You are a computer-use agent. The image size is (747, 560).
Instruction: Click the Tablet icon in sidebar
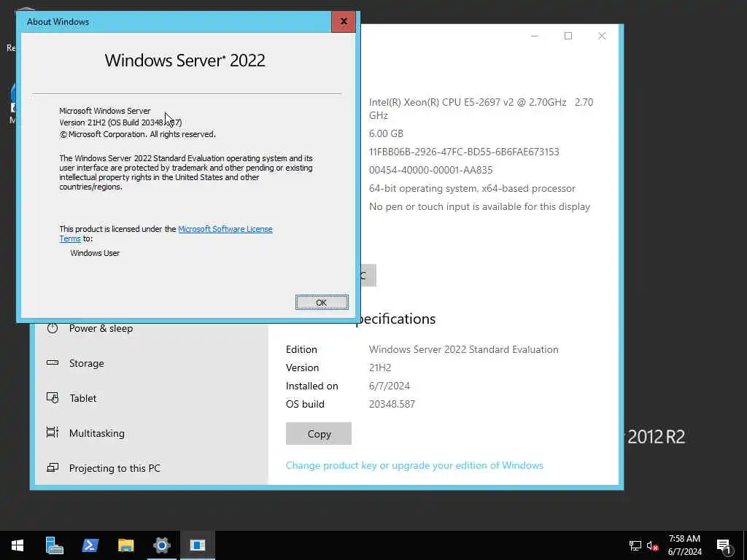click(53, 397)
